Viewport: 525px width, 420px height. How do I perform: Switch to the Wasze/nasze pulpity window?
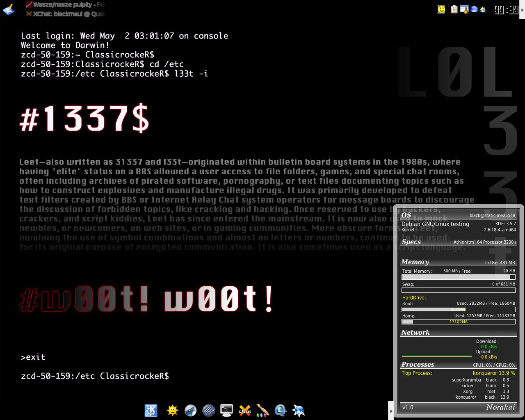click(66, 5)
